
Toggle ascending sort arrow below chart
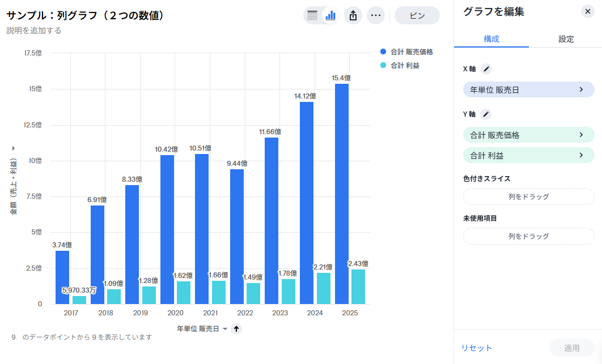[x=236, y=329]
